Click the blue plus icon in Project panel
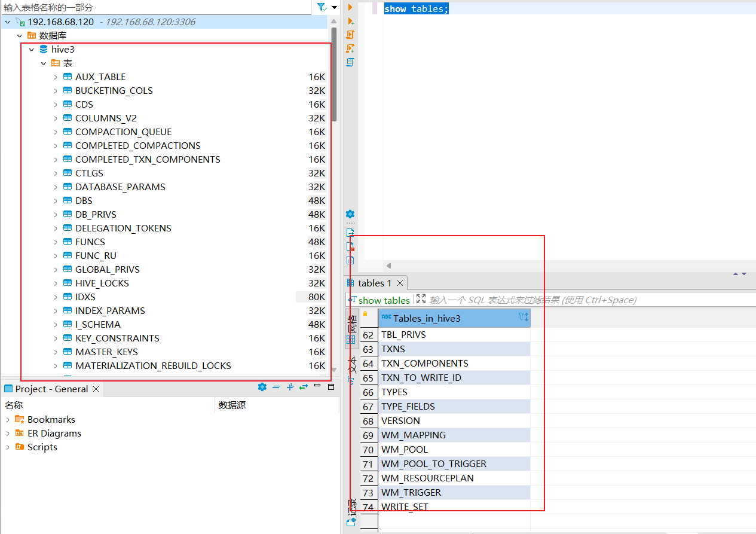 (290, 387)
